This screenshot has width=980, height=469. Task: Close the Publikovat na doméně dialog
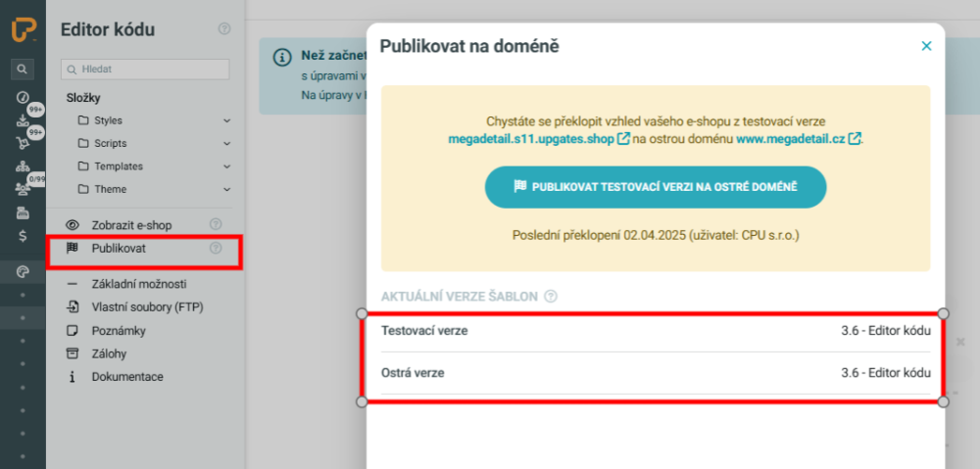point(926,46)
